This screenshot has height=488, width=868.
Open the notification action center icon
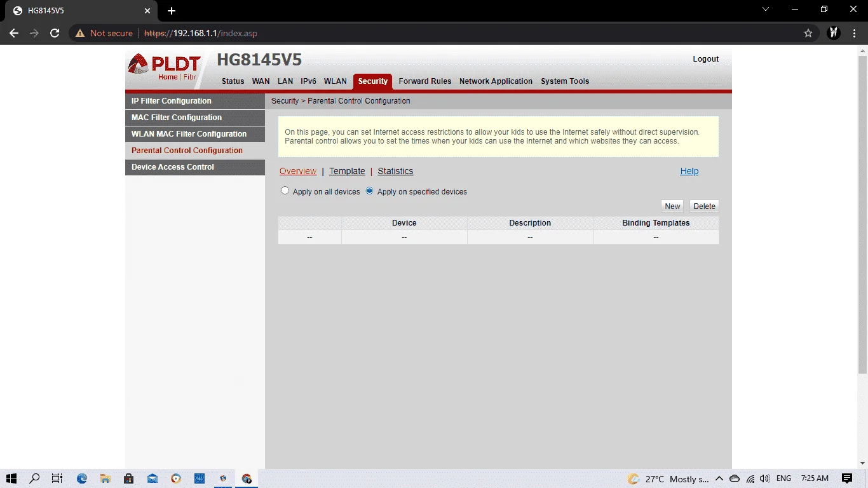pos(847,478)
